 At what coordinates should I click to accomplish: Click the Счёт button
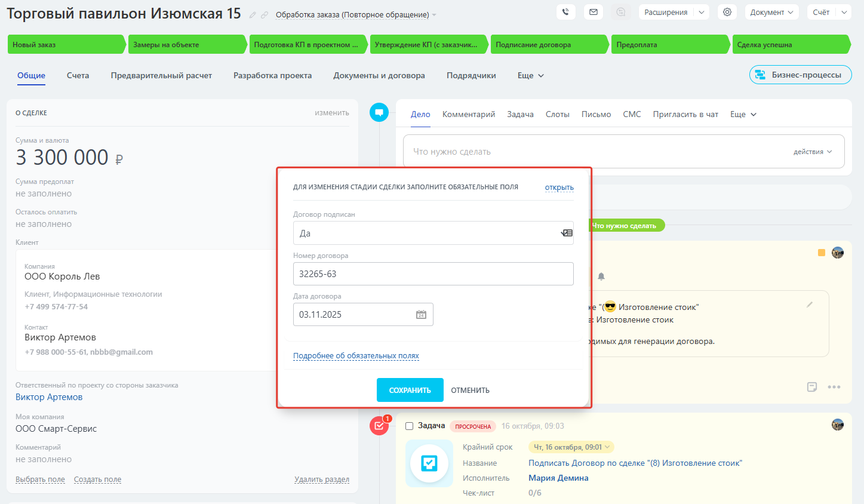tap(821, 12)
